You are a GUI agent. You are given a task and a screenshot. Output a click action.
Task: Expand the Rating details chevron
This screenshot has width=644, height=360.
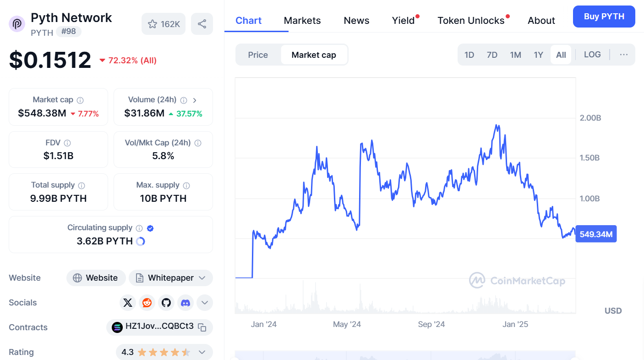(202, 352)
